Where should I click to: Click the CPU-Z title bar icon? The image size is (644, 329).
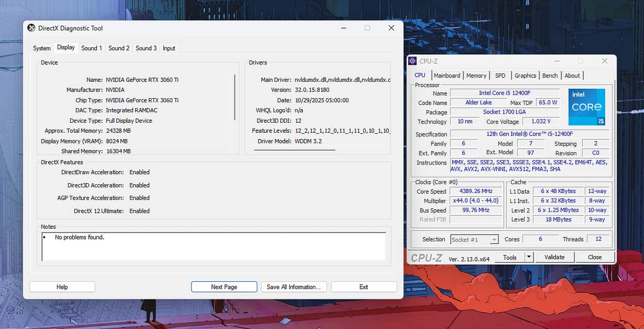[x=412, y=61]
